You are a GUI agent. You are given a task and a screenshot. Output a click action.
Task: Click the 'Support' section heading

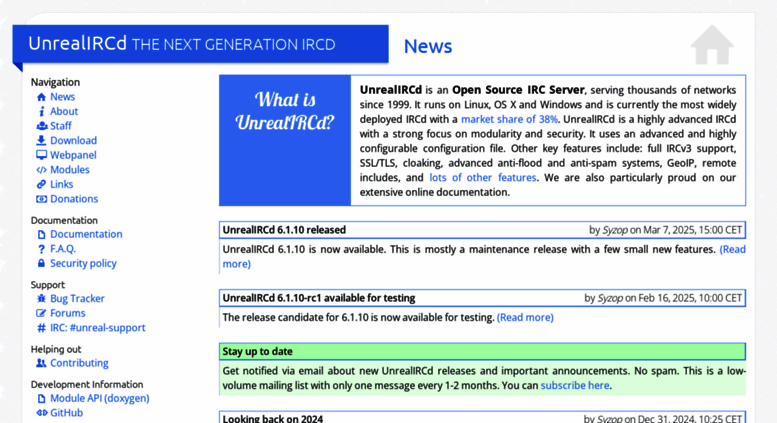48,285
